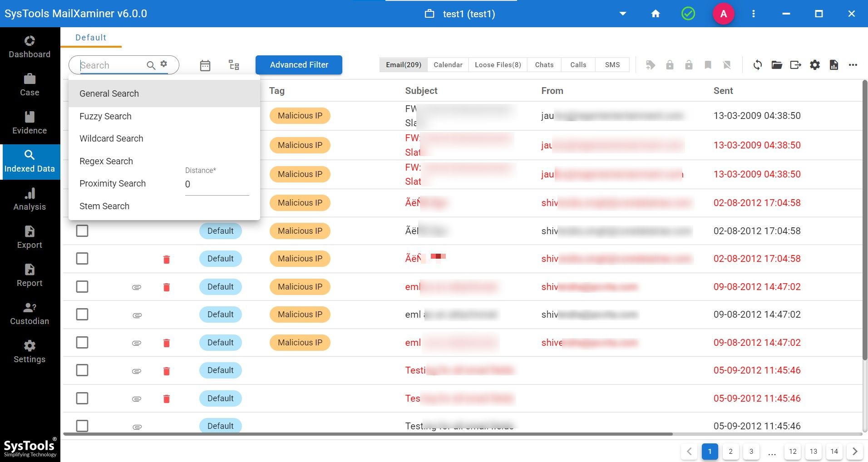Click the green check status icon

(x=688, y=14)
